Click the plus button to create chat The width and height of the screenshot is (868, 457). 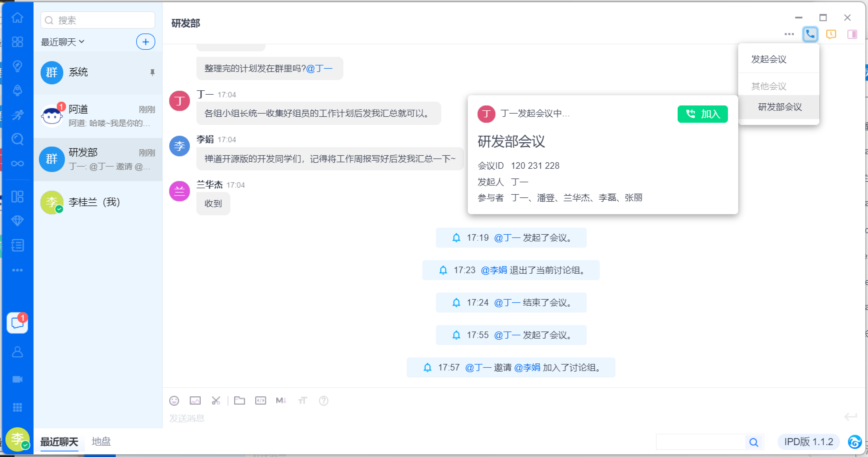pos(145,42)
